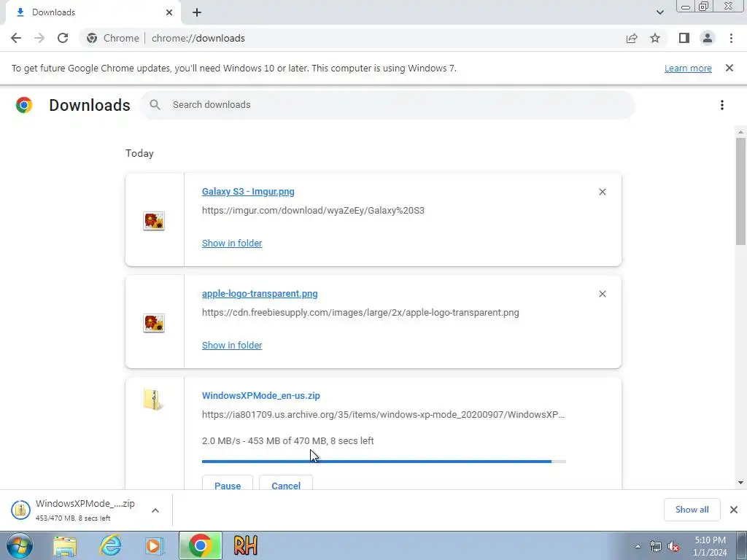Open the Windows Start button
The height and width of the screenshot is (560, 747).
tap(20, 545)
